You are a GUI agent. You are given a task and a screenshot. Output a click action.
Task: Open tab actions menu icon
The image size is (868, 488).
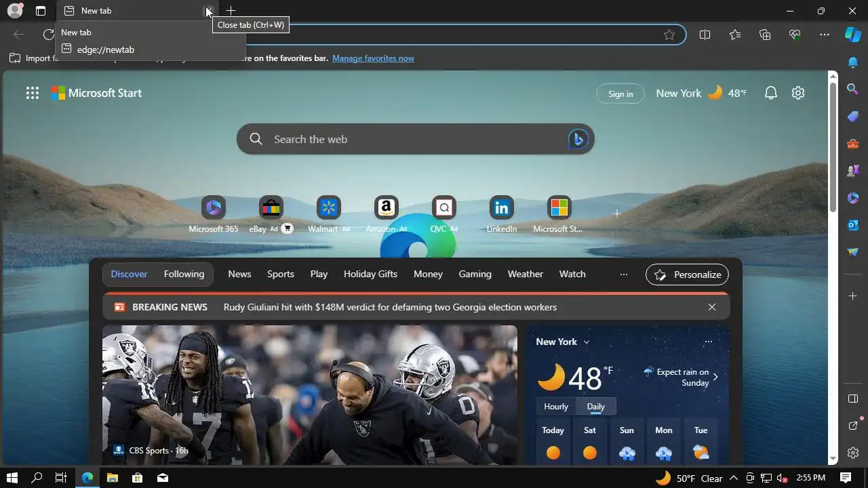41,11
